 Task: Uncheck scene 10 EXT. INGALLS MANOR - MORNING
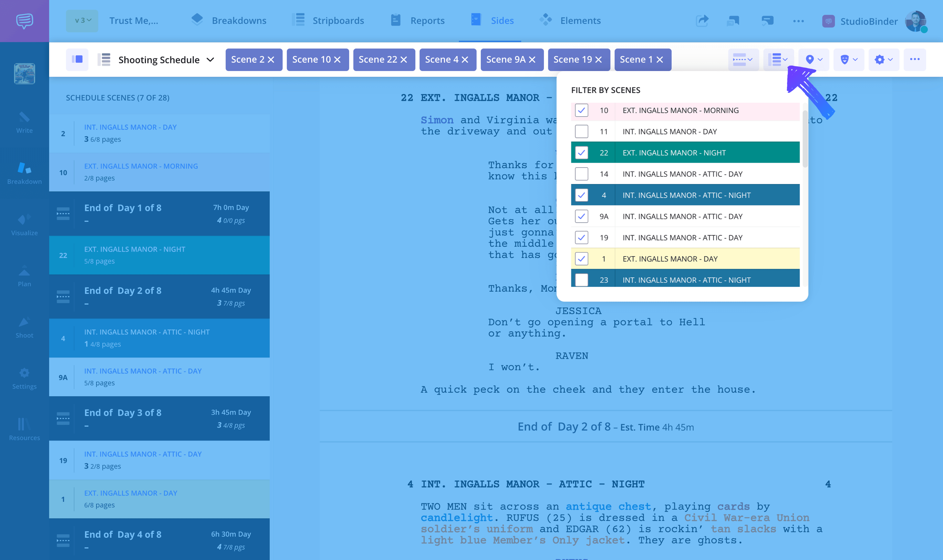[x=582, y=110]
